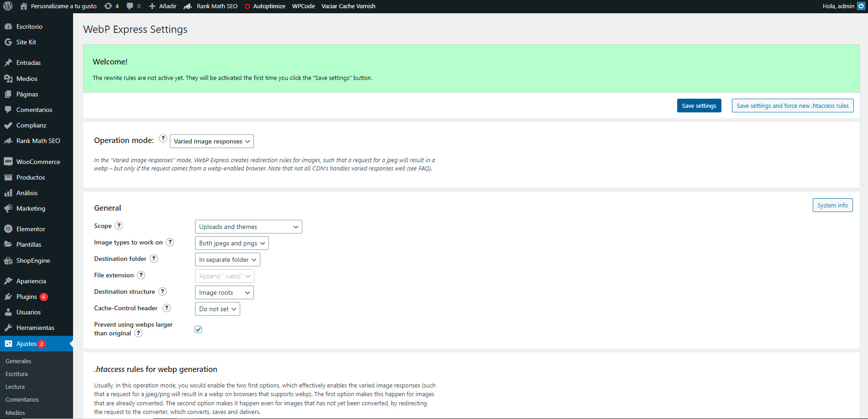868x419 pixels.
Task: Click the Complianz checkmark icon
Action: pyautogui.click(x=8, y=125)
